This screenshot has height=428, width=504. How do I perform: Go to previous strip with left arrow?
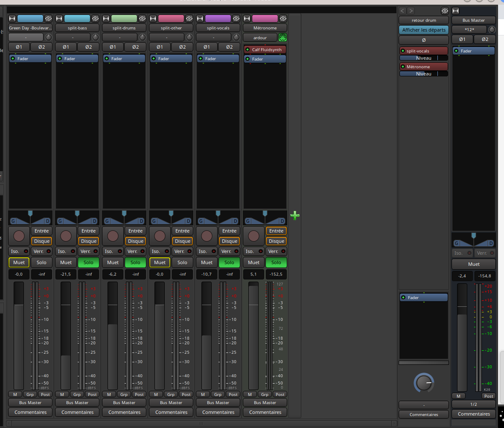tap(402, 11)
